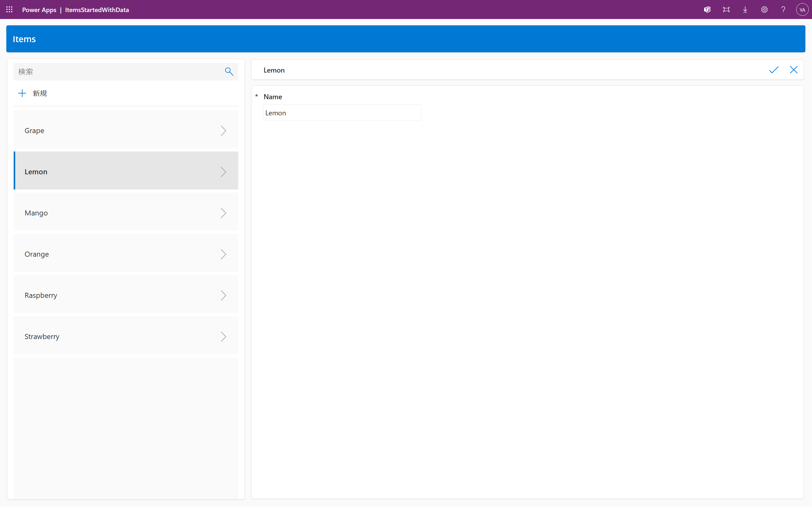
Task: Open the app launcher waffle icon
Action: pos(10,10)
